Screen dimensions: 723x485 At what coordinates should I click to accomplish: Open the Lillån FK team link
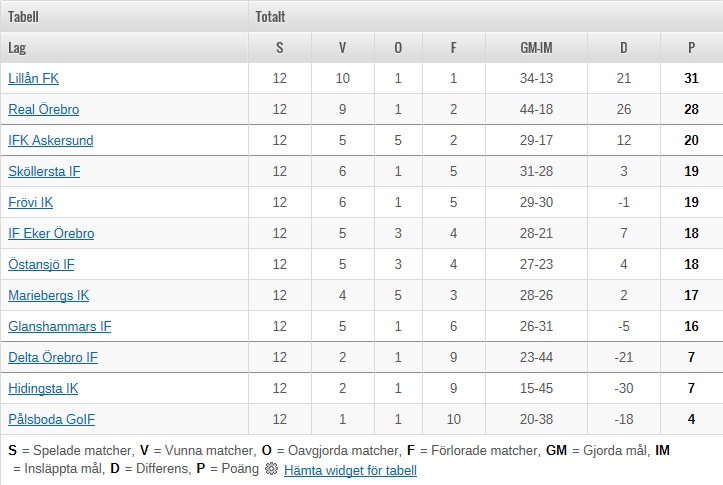(34, 78)
